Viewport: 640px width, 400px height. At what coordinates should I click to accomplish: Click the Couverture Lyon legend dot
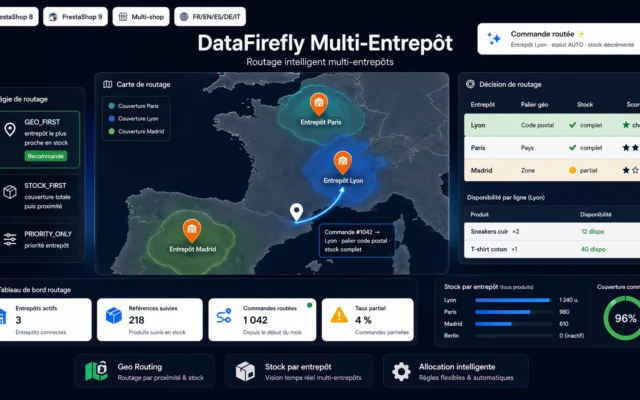pyautogui.click(x=111, y=118)
